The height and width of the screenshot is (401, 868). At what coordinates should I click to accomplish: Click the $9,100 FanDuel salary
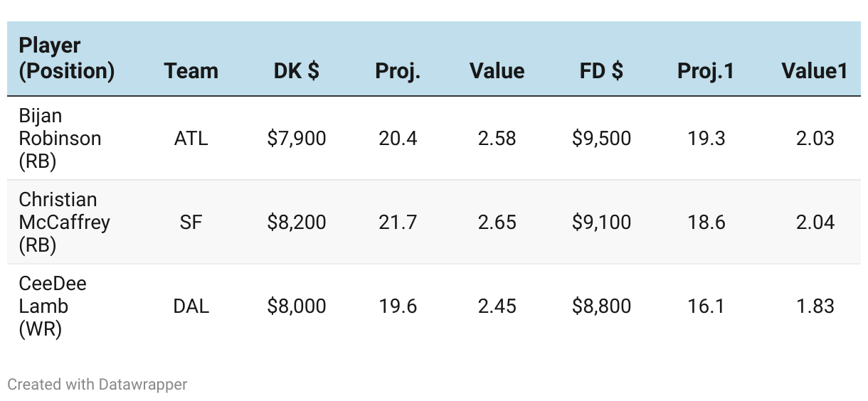coord(601,222)
